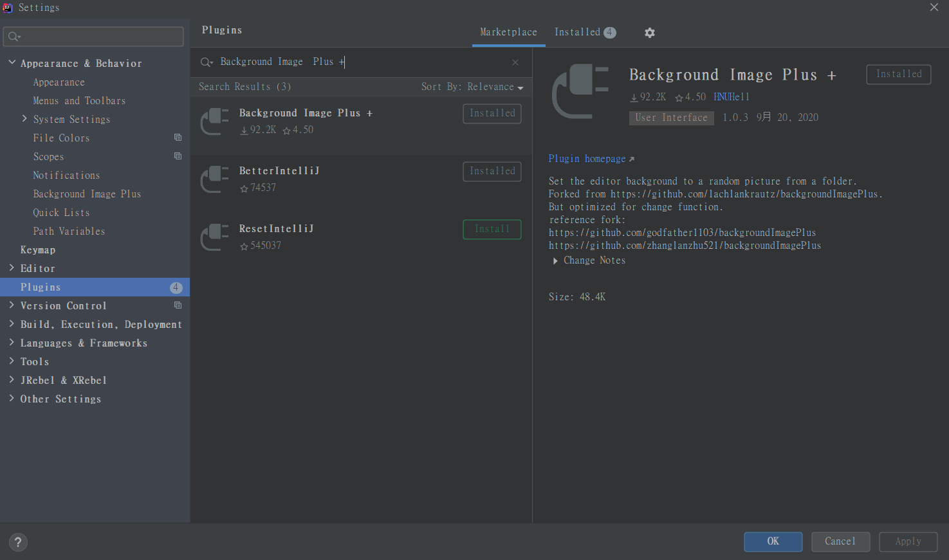Click the Scopes project-level icon
Screen dimensions: 949x560
click(178, 156)
